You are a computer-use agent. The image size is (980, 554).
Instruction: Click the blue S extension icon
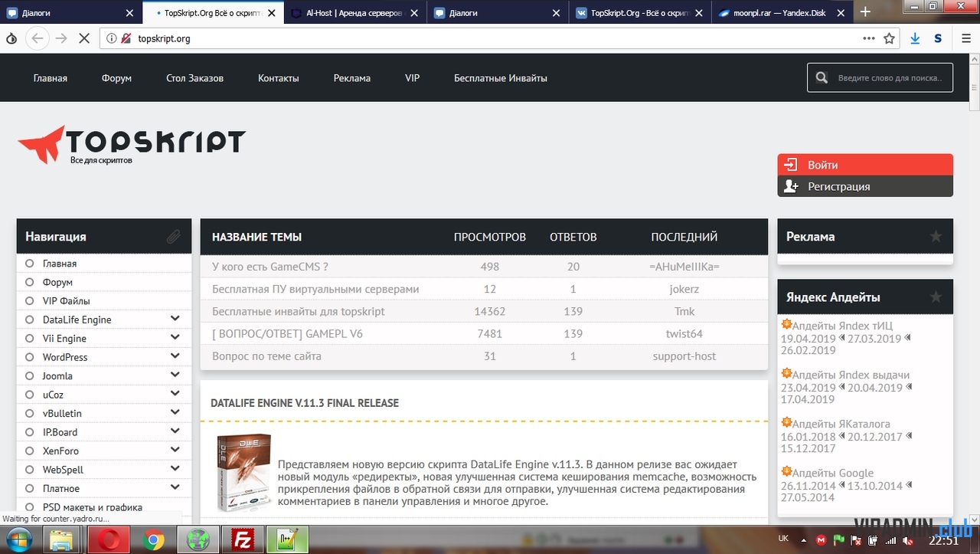pos(938,38)
